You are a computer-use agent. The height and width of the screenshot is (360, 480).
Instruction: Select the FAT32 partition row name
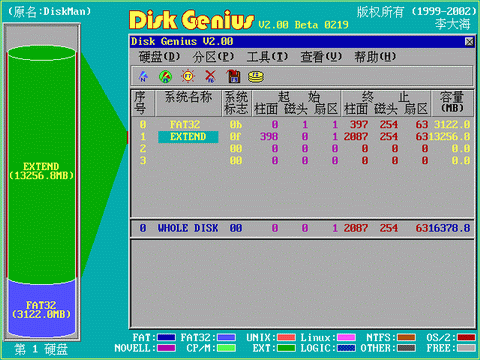pyautogui.click(x=185, y=125)
